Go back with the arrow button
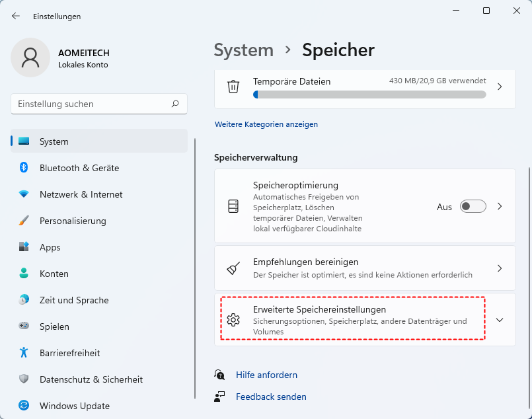Viewport: 532px width, 419px height. [x=16, y=16]
